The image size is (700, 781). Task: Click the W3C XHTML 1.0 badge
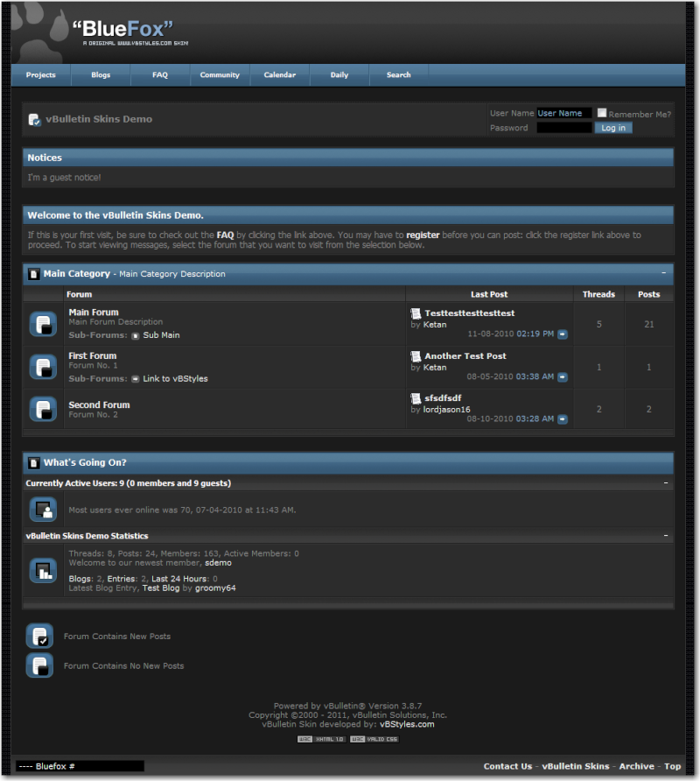click(x=321, y=739)
